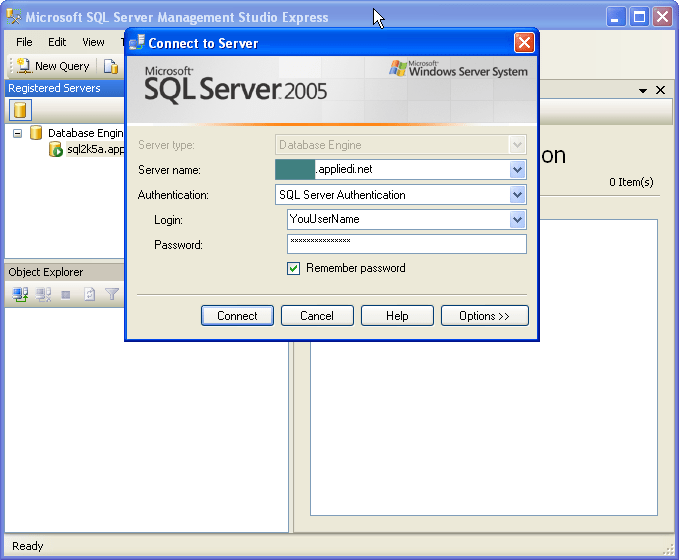Image resolution: width=679 pixels, height=560 pixels.
Task: Close the summary pane with its X
Action: tap(660, 90)
